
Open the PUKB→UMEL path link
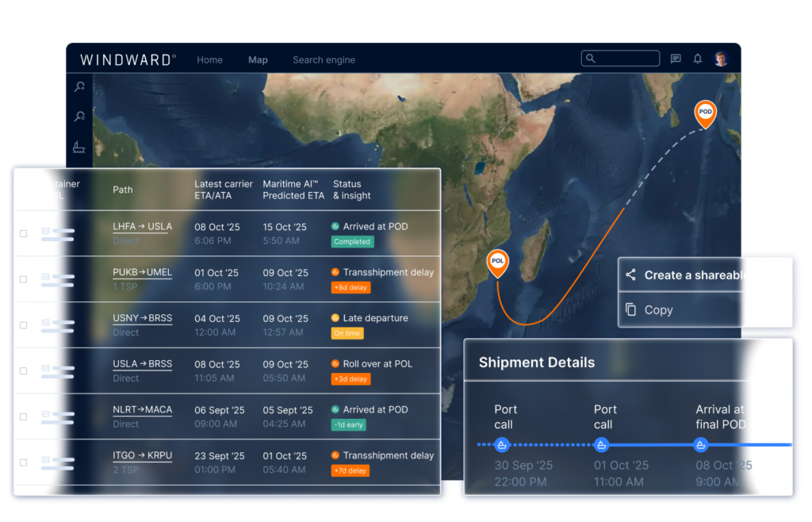(143, 272)
